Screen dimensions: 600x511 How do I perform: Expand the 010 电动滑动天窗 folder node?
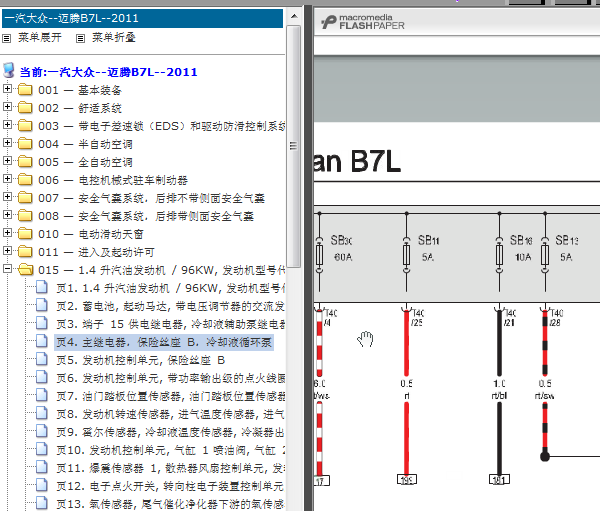pos(7,233)
